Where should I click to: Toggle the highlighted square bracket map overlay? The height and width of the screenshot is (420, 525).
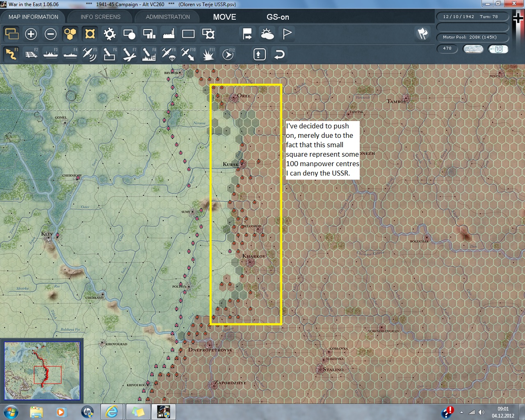pos(90,34)
